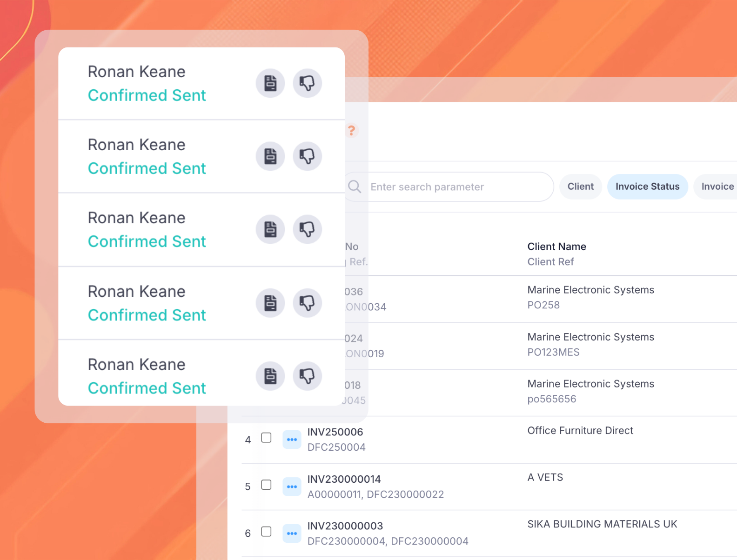Click client Office Furniture Direct
Image resolution: width=737 pixels, height=560 pixels.
tap(580, 431)
